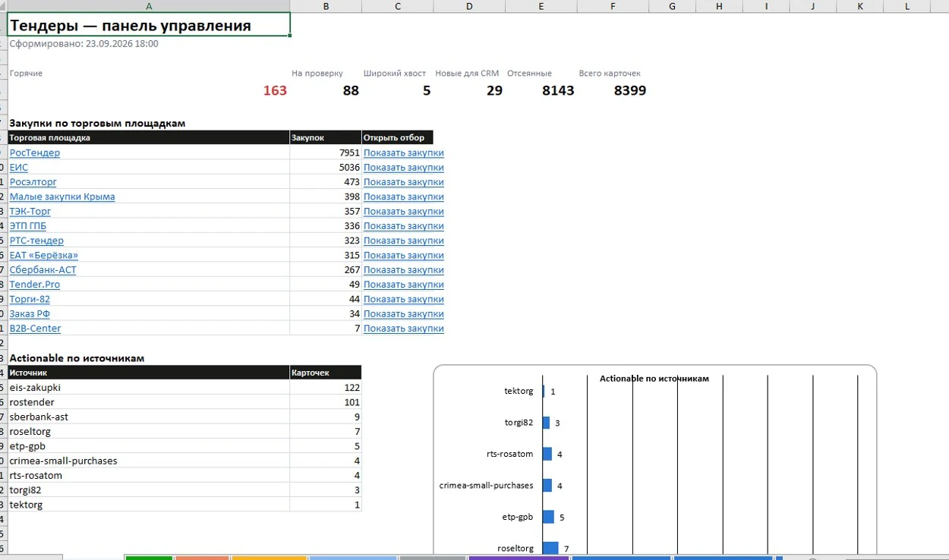Select the purchase count 5036

326,167
